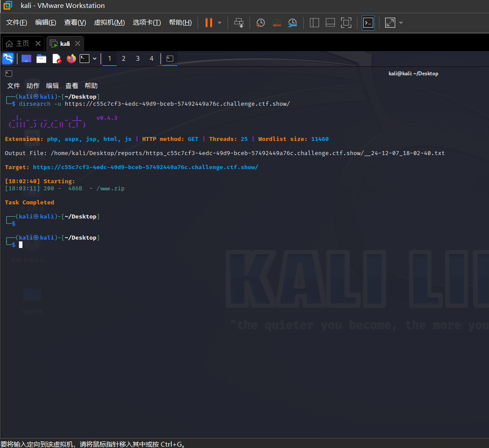This screenshot has width=489, height=448.
Task: Launch the file manager from Kali panel
Action: (41, 59)
